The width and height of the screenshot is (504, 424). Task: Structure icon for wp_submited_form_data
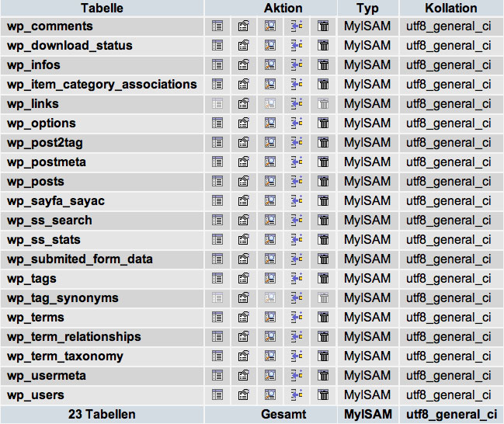click(244, 259)
